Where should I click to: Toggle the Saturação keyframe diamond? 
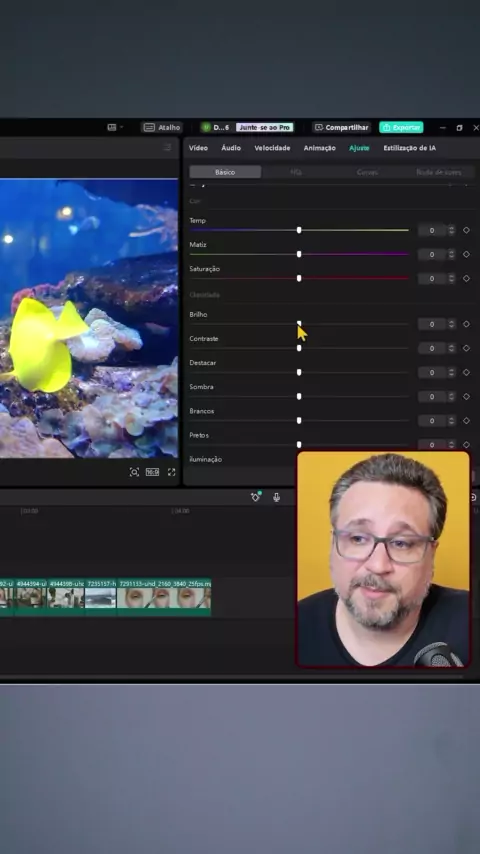[x=466, y=278]
